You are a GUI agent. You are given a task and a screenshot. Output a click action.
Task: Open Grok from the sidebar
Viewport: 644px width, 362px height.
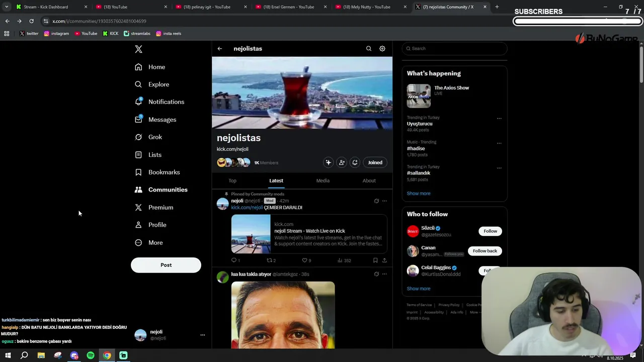(148, 137)
